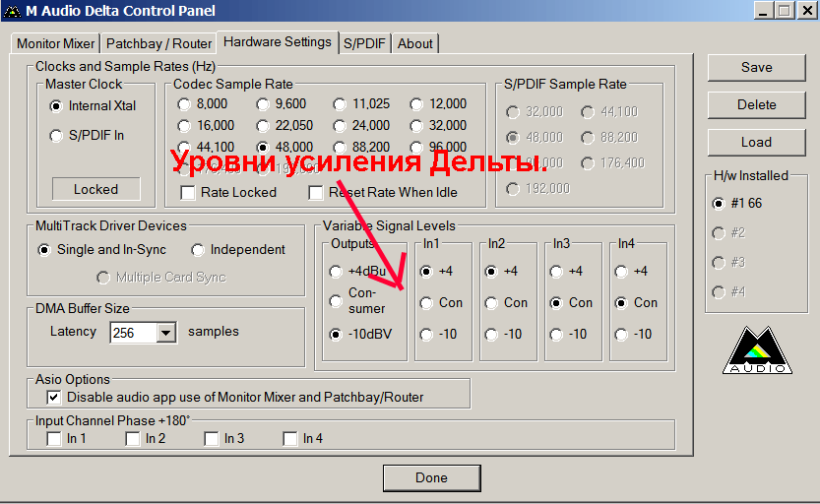This screenshot has width=820, height=504.
Task: Set In3 signal level to -10
Action: 557,335
